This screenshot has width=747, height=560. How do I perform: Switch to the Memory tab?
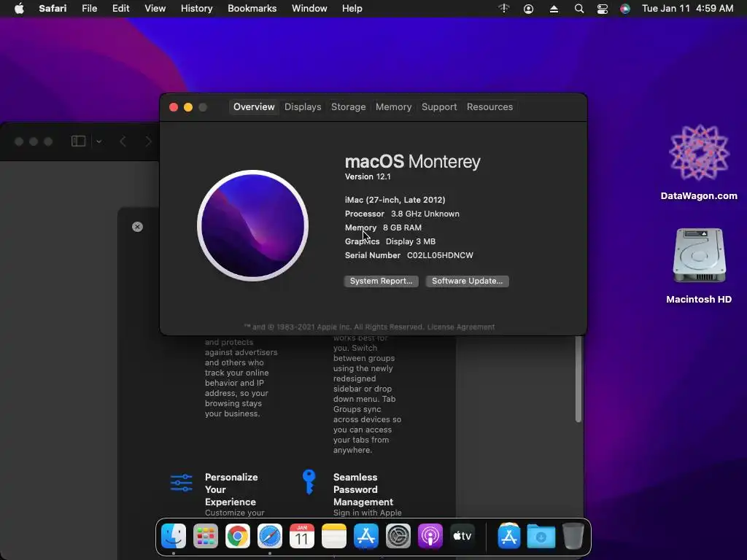[393, 106]
